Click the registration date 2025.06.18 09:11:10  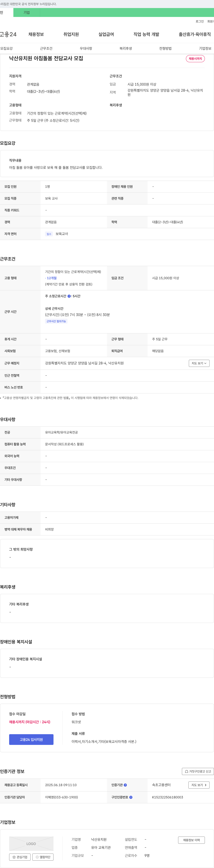[61, 785]
